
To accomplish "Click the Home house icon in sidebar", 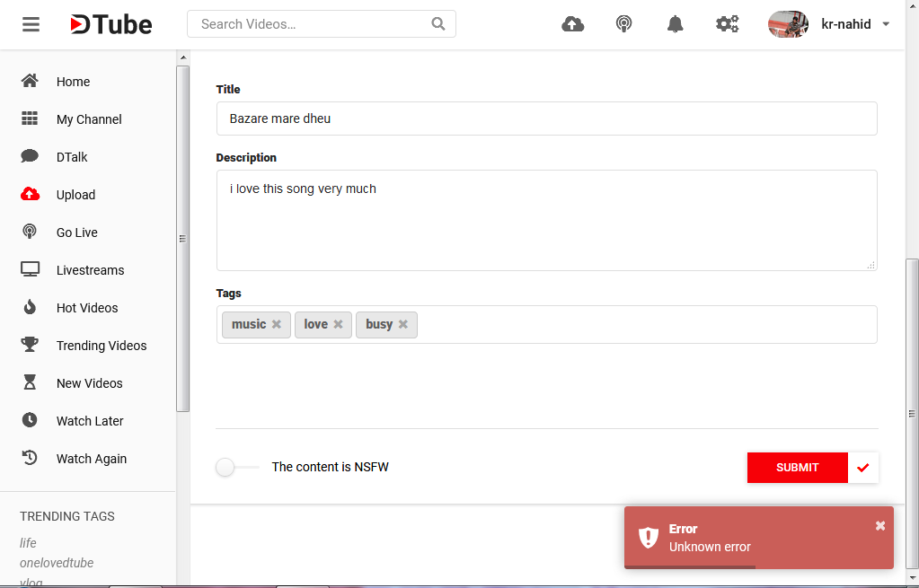I will pyautogui.click(x=30, y=81).
